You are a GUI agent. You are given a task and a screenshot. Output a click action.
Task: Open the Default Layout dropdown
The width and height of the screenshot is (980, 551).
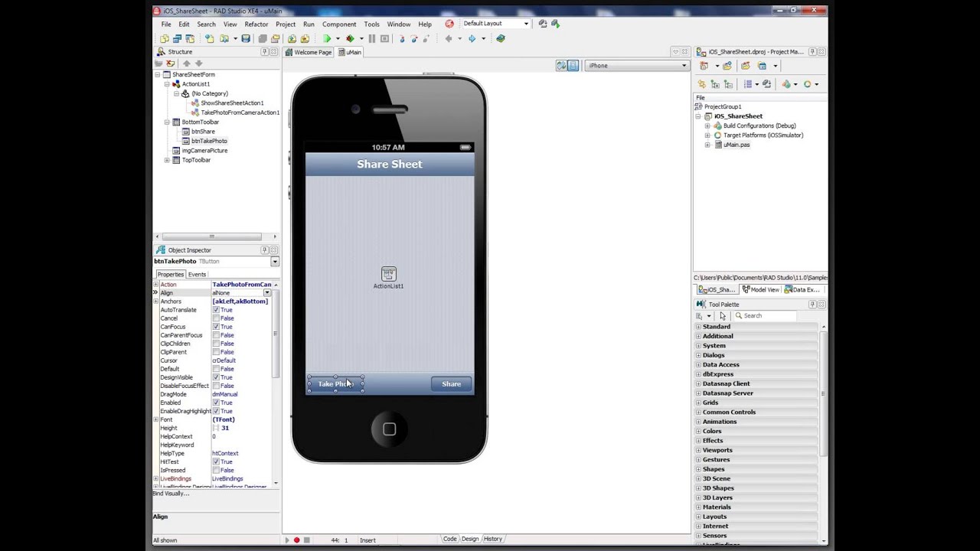click(526, 24)
